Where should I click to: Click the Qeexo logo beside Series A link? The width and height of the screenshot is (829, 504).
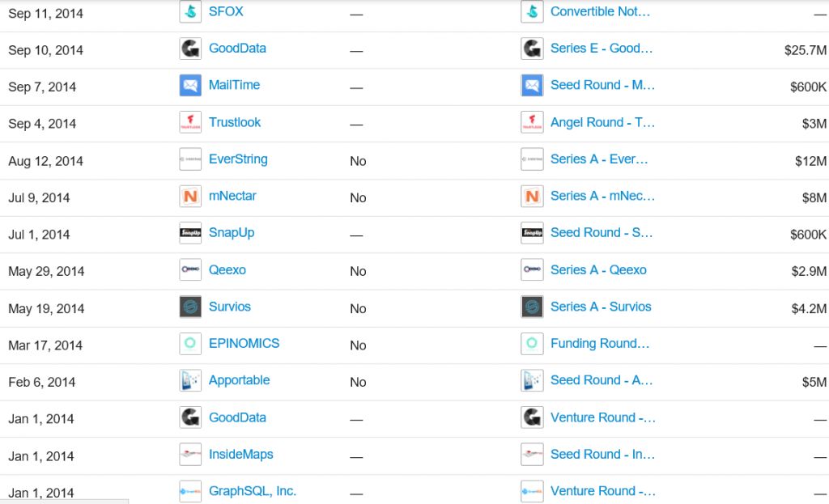click(x=532, y=269)
